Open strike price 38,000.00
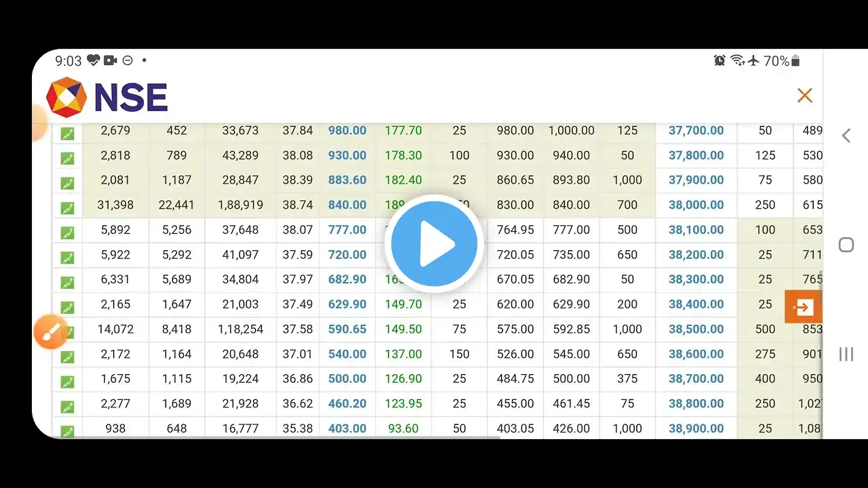 (696, 205)
